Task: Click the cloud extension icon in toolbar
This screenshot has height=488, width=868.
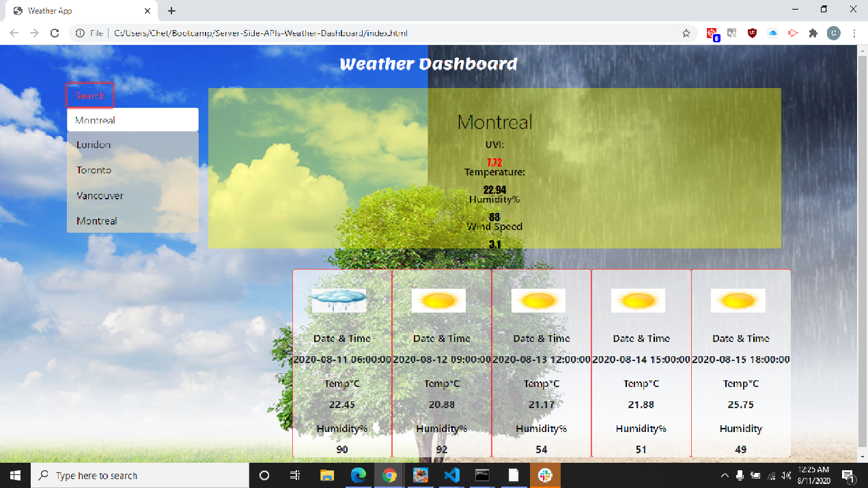Action: tap(772, 33)
